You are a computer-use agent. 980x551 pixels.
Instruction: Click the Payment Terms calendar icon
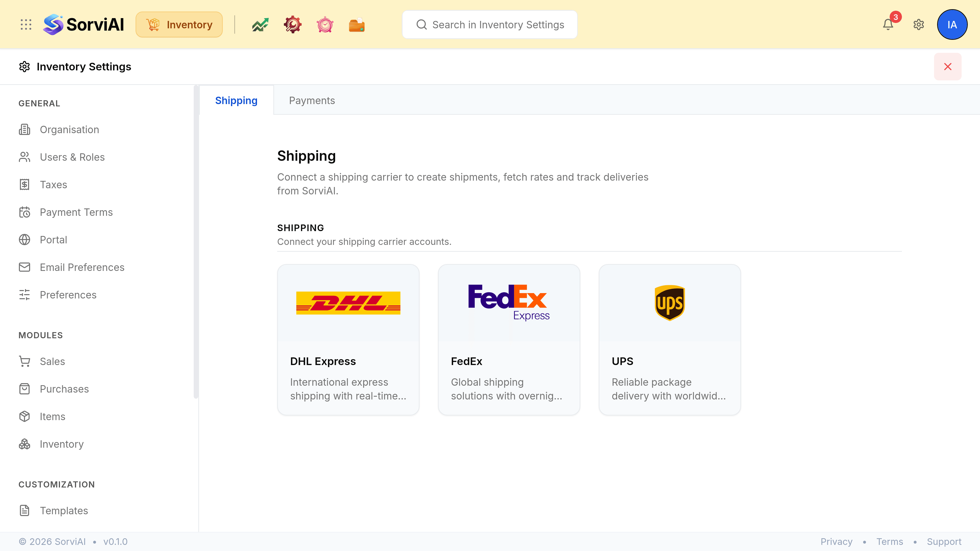[24, 212]
